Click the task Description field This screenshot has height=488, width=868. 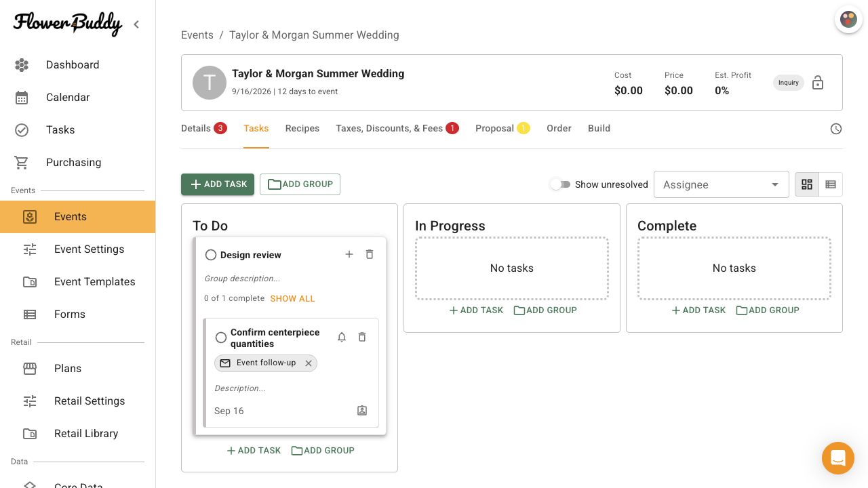coord(240,388)
